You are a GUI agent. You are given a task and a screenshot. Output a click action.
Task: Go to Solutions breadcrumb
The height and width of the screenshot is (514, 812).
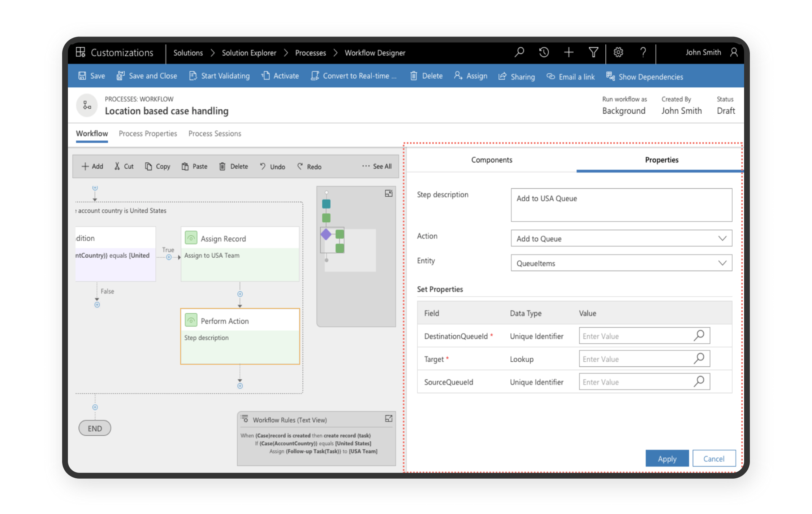pos(188,53)
